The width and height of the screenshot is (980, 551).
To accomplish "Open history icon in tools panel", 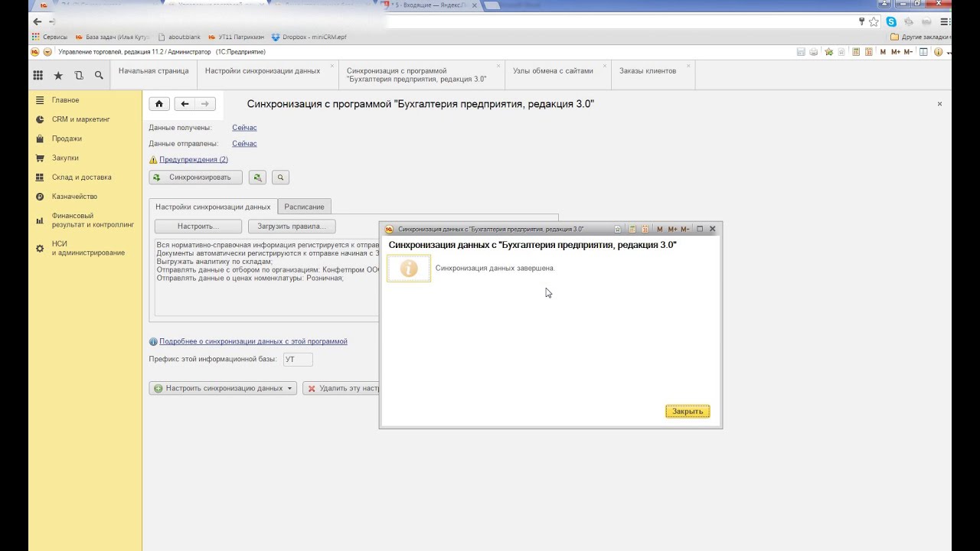I will click(79, 76).
